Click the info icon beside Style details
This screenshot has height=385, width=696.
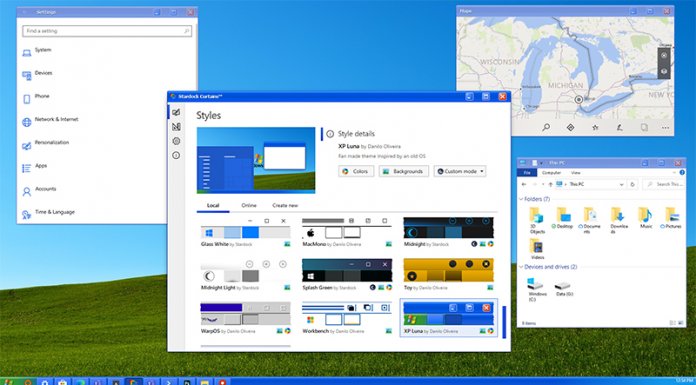[x=330, y=134]
